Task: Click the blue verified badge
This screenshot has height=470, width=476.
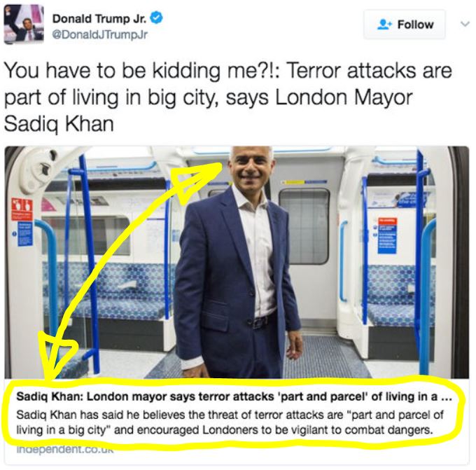Action: [157, 18]
